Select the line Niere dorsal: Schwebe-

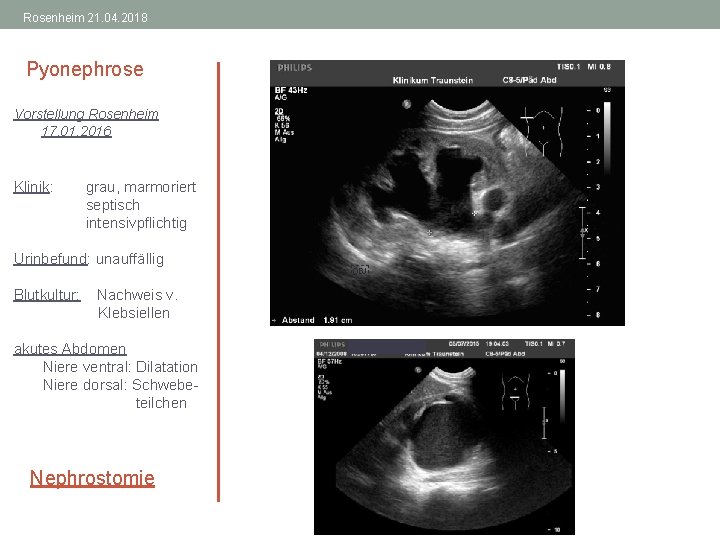coord(120,385)
